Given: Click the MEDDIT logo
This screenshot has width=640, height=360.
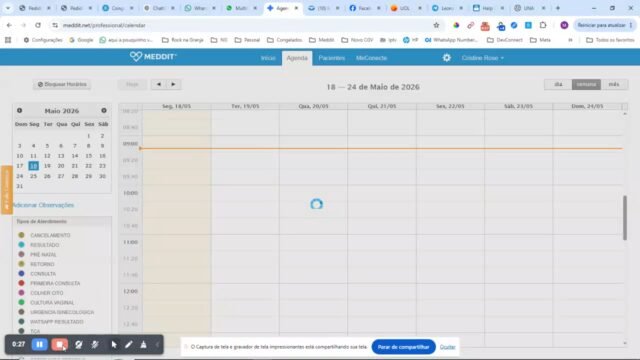Looking at the screenshot, I should tap(153, 57).
